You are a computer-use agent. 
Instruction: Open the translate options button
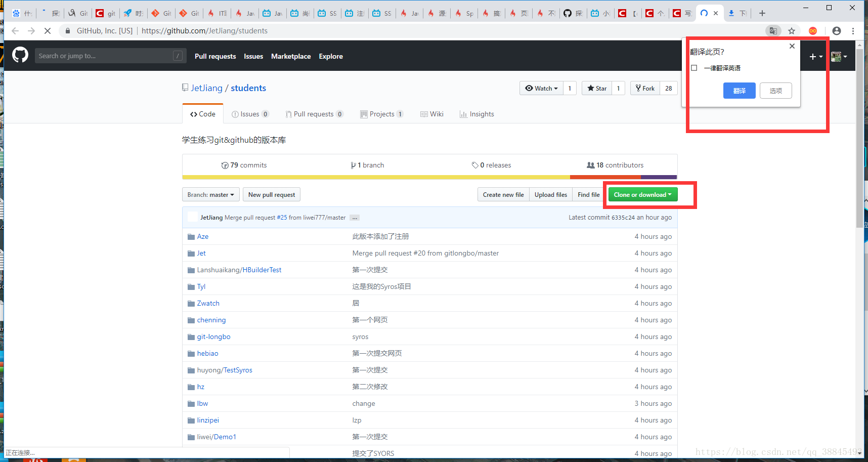click(776, 91)
